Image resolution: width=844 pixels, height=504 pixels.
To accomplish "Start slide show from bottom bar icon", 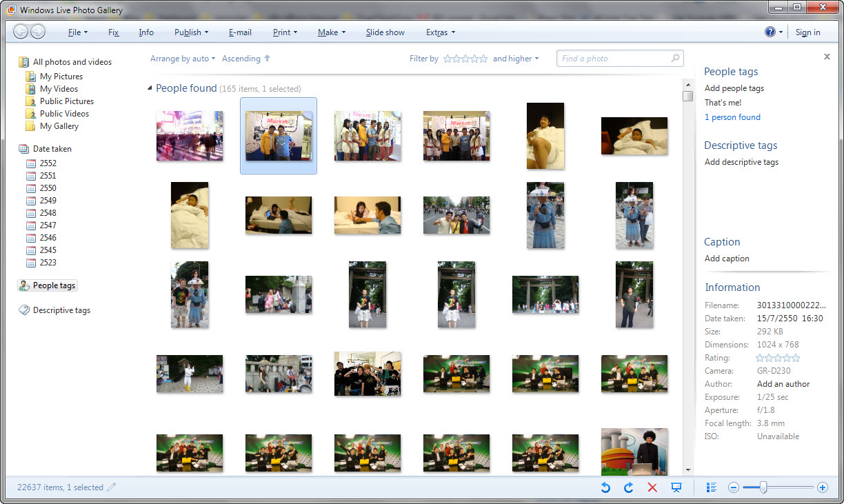I will coord(676,487).
